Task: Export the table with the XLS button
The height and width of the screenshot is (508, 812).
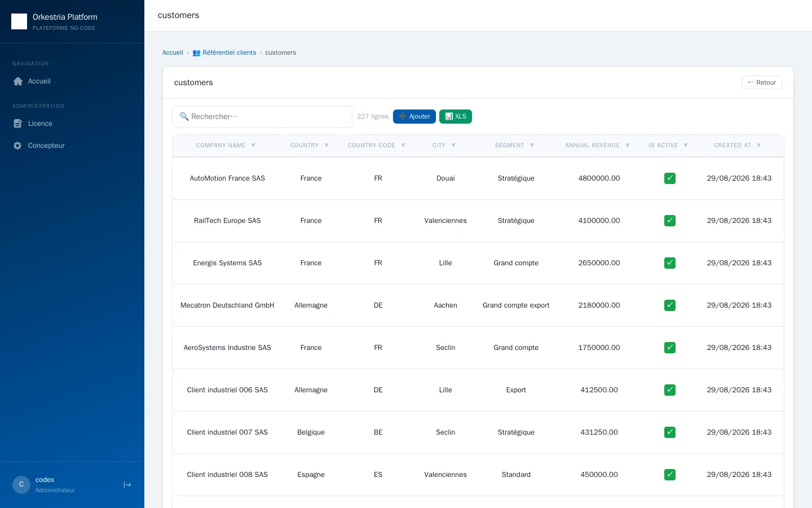Action: coord(456,116)
